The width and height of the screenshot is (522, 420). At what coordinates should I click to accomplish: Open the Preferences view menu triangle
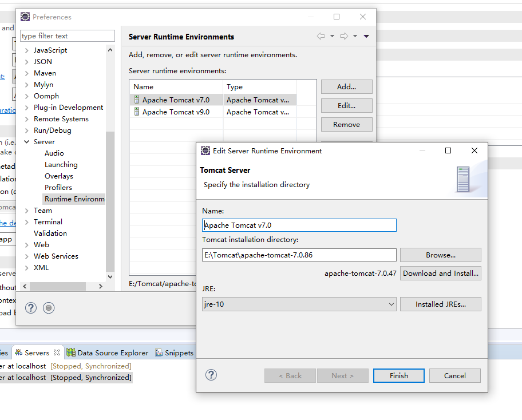[366, 37]
